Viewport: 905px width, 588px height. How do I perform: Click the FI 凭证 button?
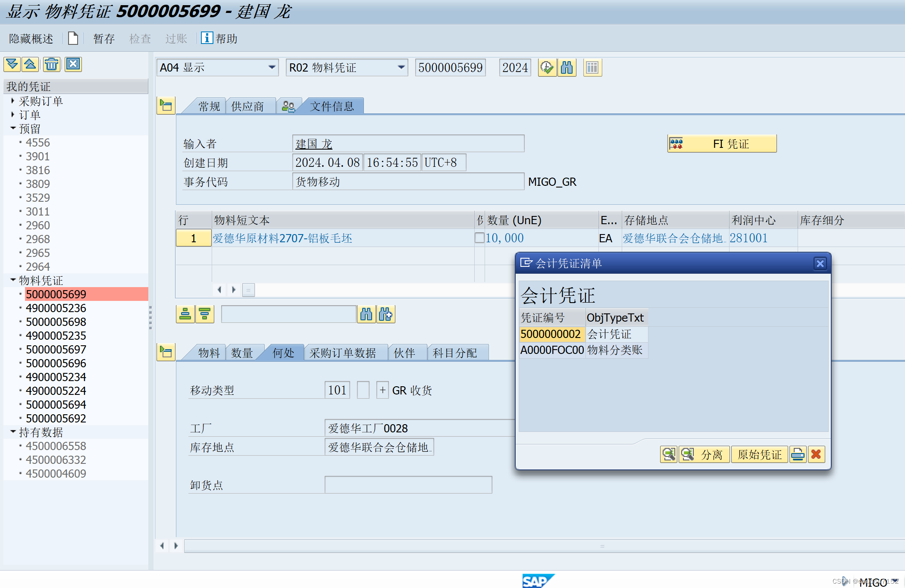[722, 144]
